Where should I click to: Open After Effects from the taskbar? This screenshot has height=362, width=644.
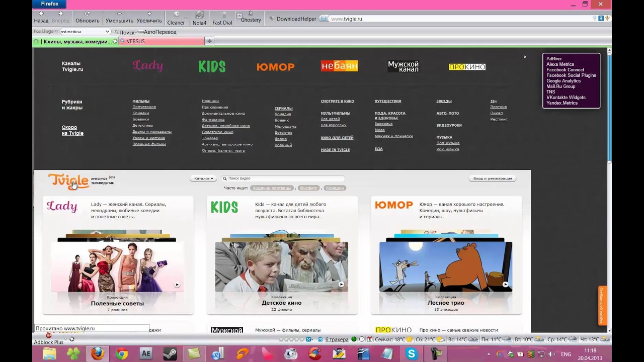tap(146, 354)
